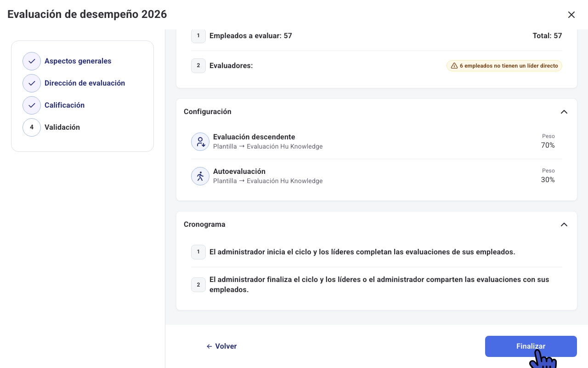This screenshot has width=588, height=368.
Task: Click the 'Evaluación de desempeño 2026' title
Action: pyautogui.click(x=87, y=15)
